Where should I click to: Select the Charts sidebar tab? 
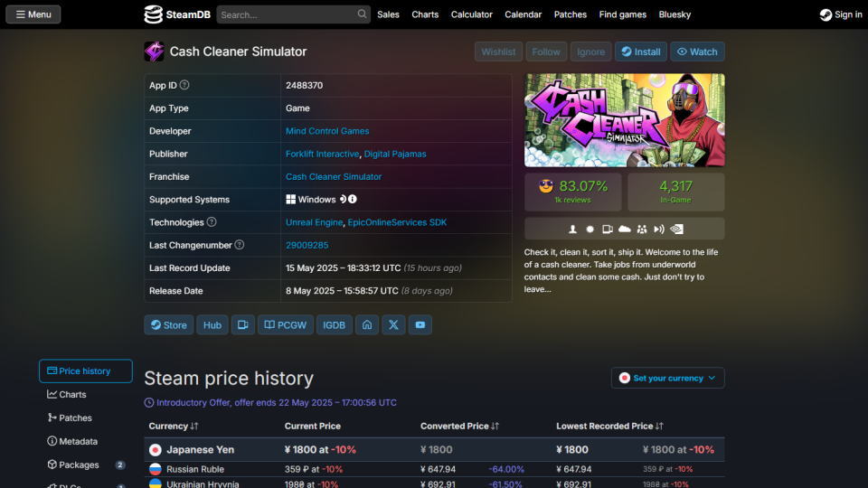[x=86, y=395]
